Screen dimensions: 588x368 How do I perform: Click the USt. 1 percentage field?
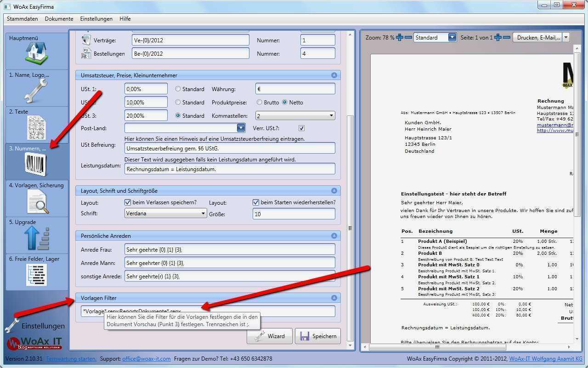146,89
